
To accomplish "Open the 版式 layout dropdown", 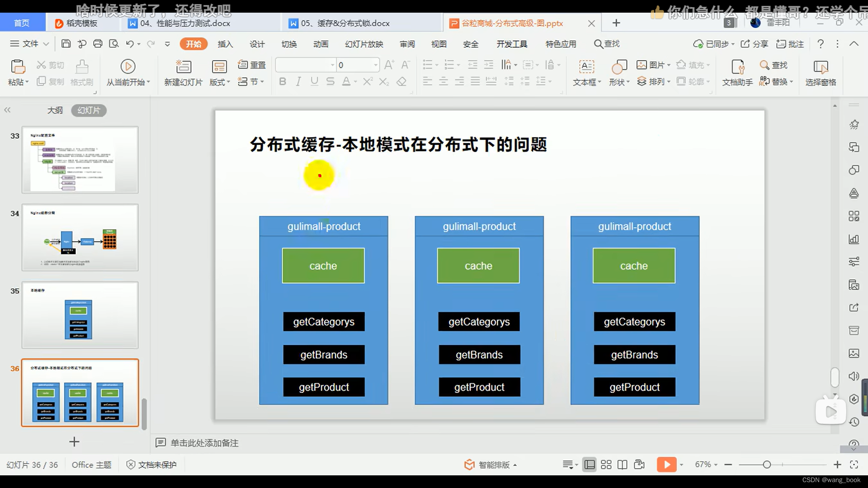I will (220, 82).
